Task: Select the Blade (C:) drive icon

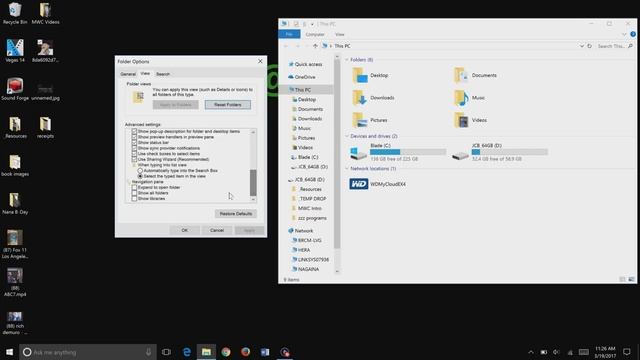Action: click(358, 153)
